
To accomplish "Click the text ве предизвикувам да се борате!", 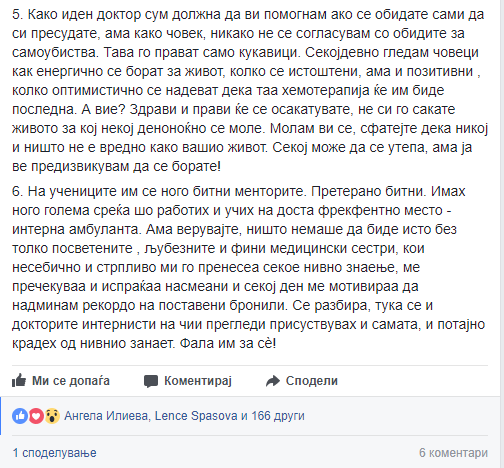I will [x=116, y=166].
